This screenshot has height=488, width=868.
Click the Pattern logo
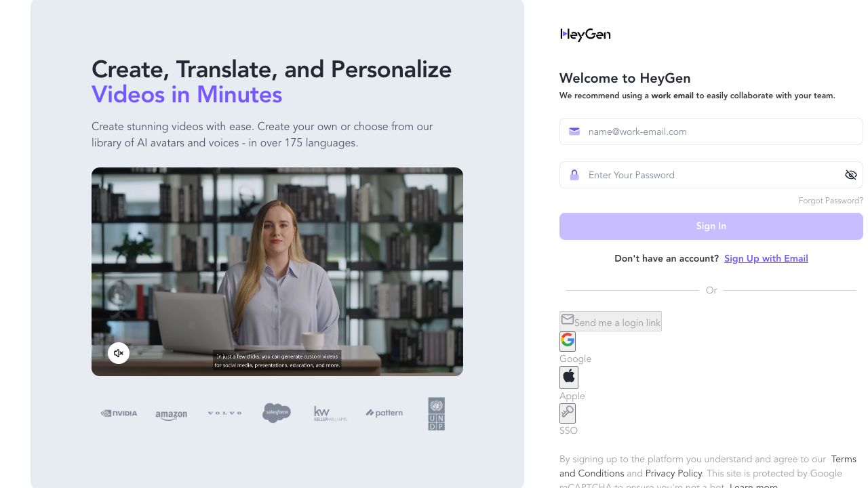pyautogui.click(x=384, y=413)
